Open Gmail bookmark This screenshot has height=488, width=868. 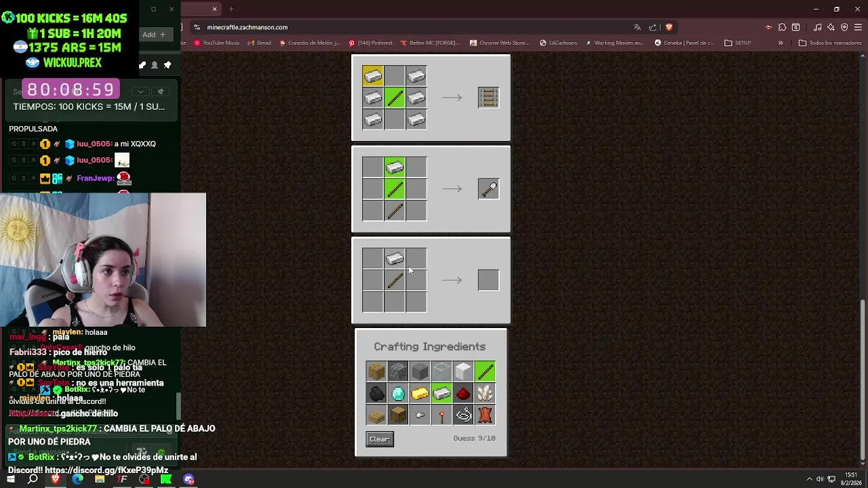[259, 43]
